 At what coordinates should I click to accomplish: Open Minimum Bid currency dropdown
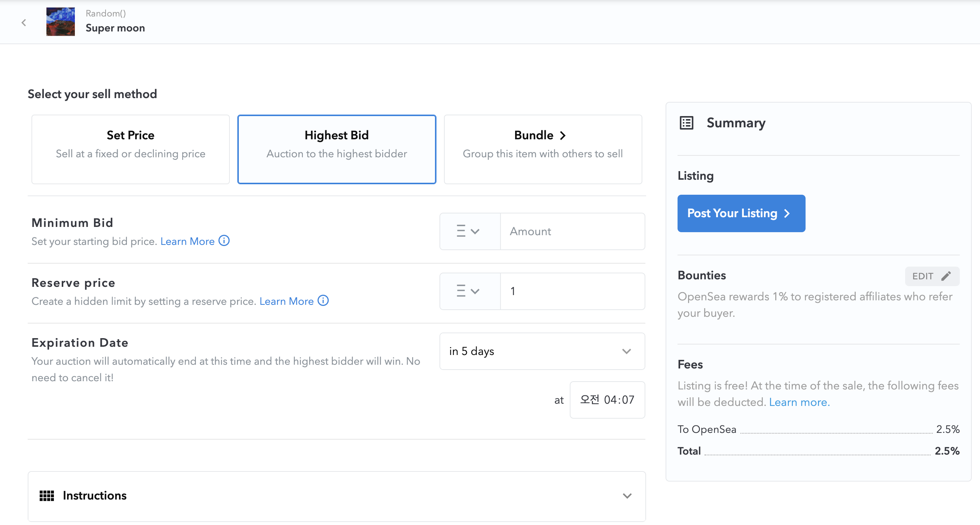click(469, 231)
